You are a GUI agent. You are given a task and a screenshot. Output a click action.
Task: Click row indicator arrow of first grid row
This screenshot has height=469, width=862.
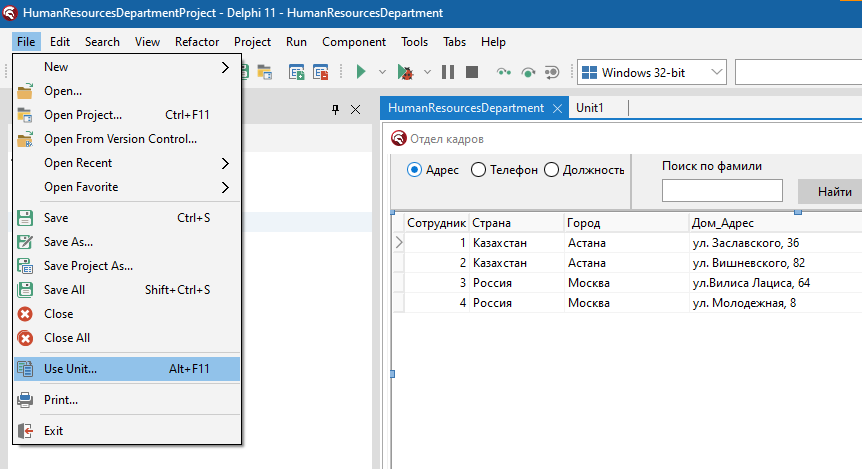(x=399, y=242)
